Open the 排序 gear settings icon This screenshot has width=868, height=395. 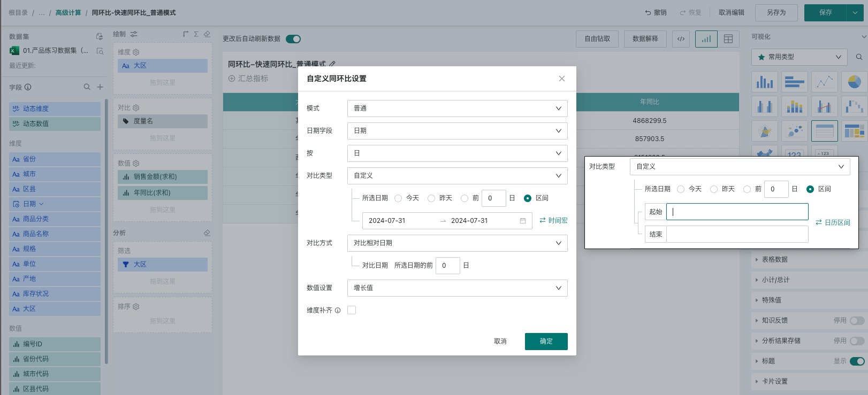136,307
